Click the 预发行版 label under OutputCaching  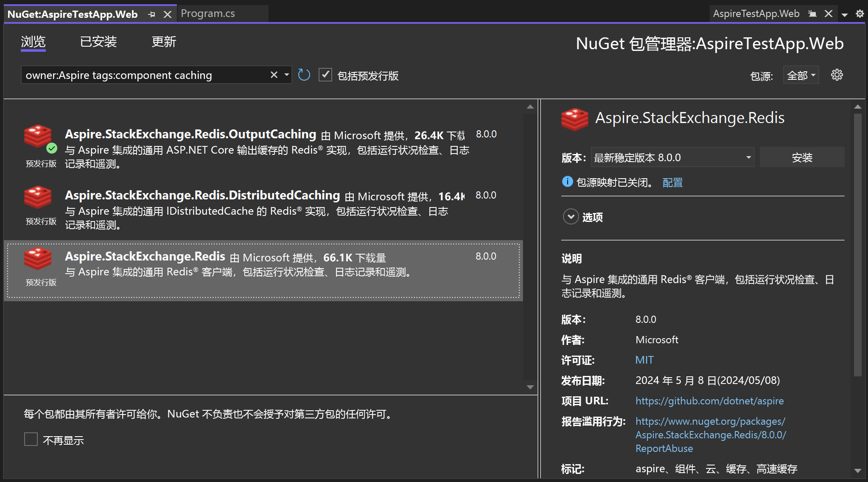coord(41,163)
